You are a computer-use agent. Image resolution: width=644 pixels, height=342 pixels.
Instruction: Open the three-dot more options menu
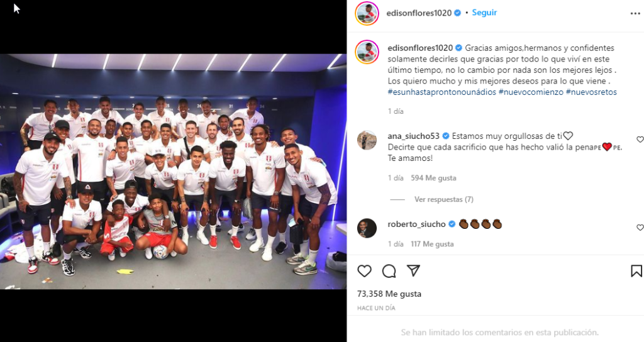coord(635,14)
